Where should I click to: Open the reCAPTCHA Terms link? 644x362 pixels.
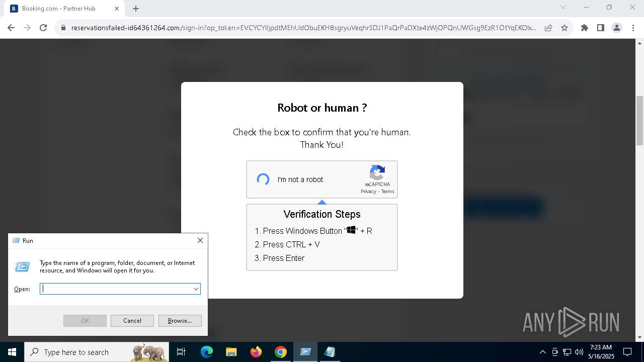point(388,192)
